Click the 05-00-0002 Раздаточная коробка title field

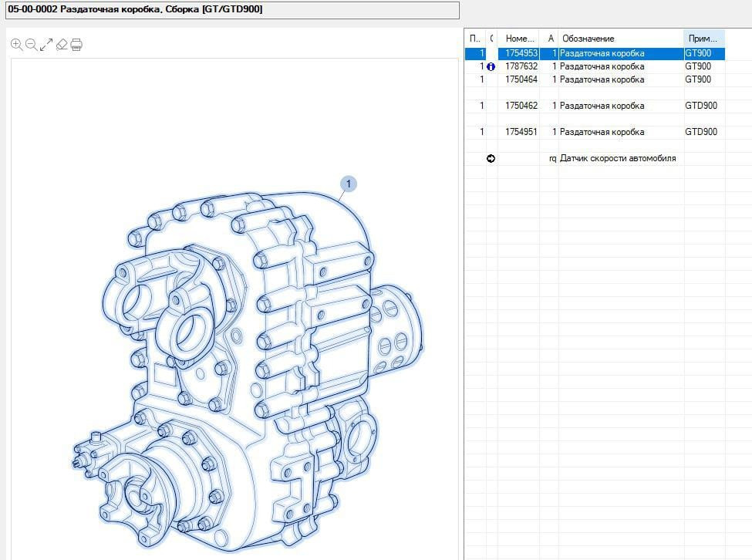tap(230, 9)
